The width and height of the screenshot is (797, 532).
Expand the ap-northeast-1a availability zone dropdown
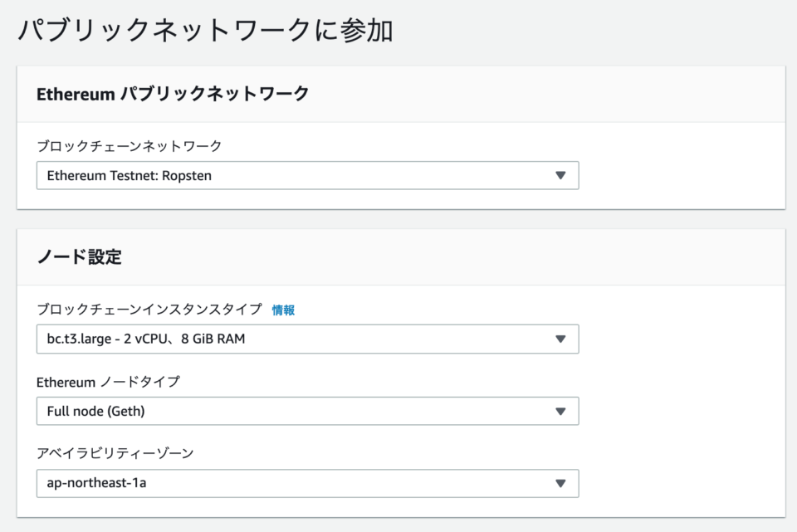click(307, 483)
